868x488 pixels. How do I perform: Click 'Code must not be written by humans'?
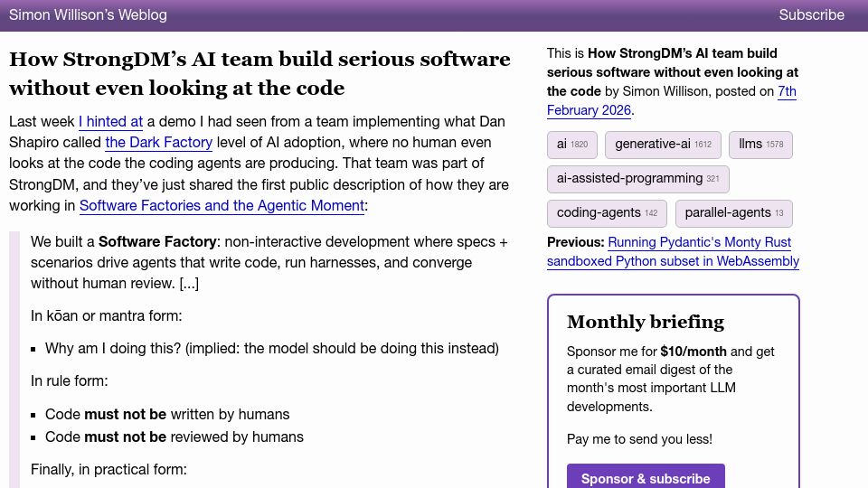click(167, 415)
